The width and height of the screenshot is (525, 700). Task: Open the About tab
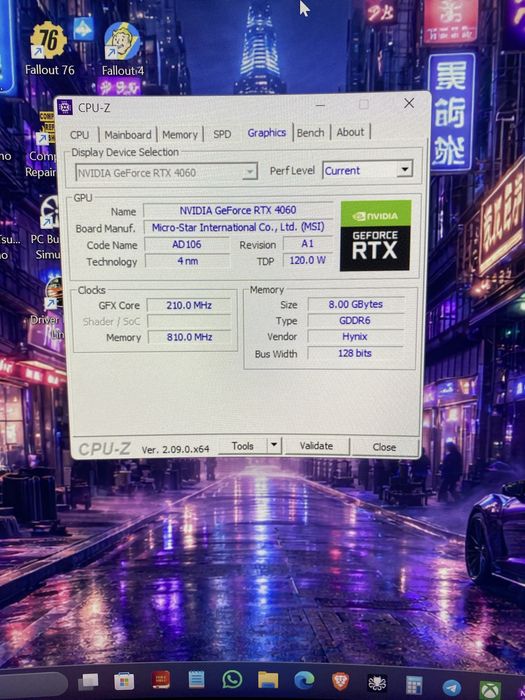[350, 132]
